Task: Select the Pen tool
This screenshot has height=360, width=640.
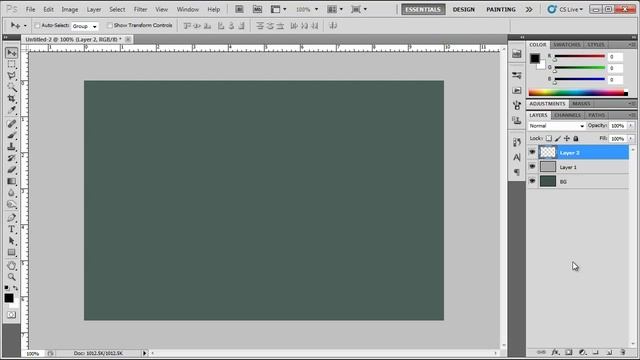Action: click(x=11, y=218)
